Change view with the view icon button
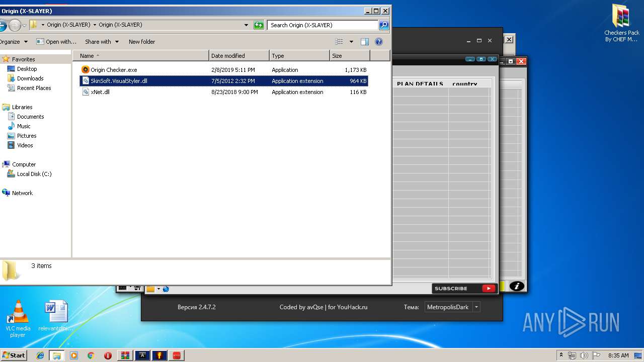The image size is (644, 362). point(339,42)
